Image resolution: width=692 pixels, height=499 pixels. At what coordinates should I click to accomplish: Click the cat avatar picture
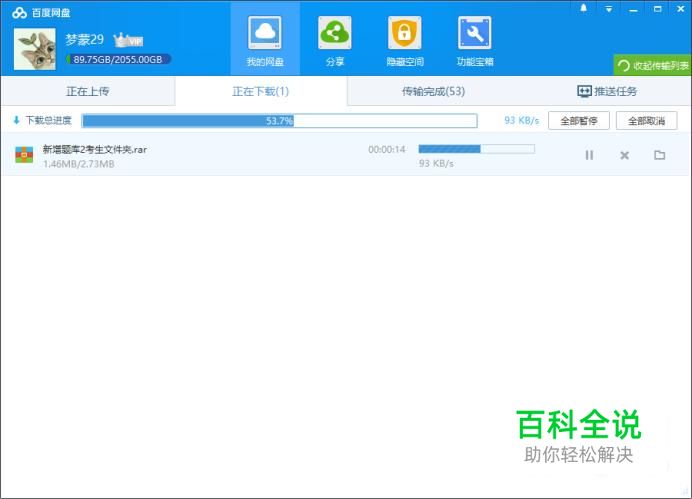[35, 49]
